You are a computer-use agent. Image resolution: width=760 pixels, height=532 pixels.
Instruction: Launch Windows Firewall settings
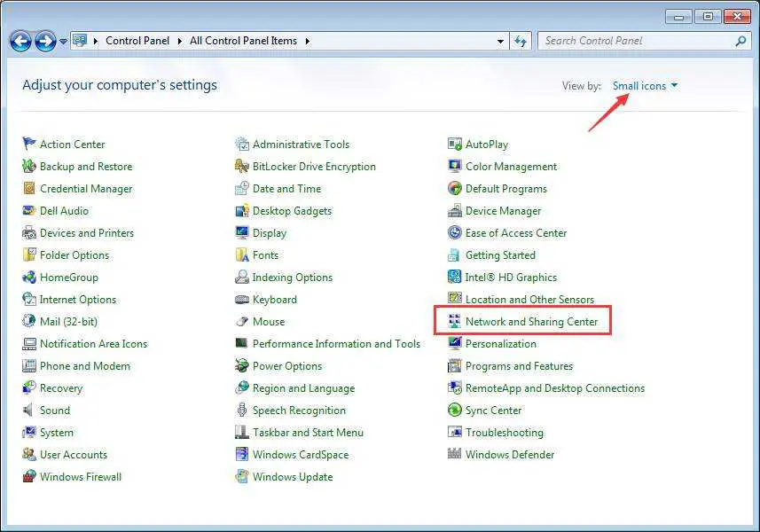point(81,476)
